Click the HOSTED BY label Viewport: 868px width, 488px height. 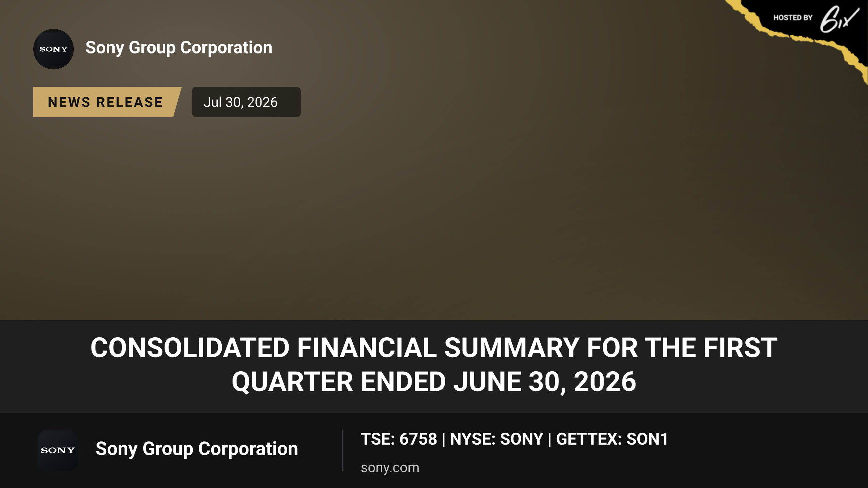tap(793, 18)
